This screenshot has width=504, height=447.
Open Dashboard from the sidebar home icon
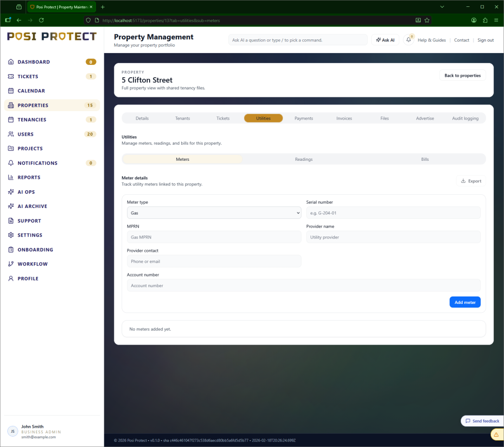coord(11,62)
